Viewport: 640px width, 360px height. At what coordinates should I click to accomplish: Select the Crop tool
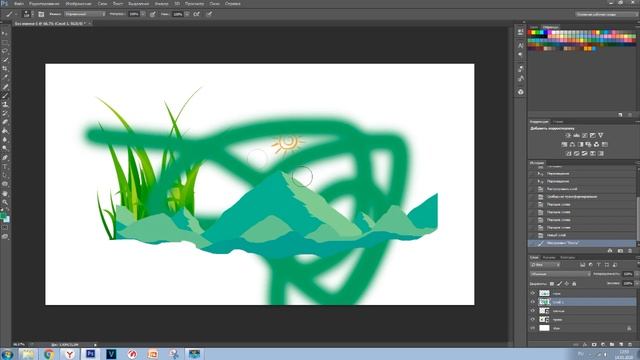coord(5,69)
